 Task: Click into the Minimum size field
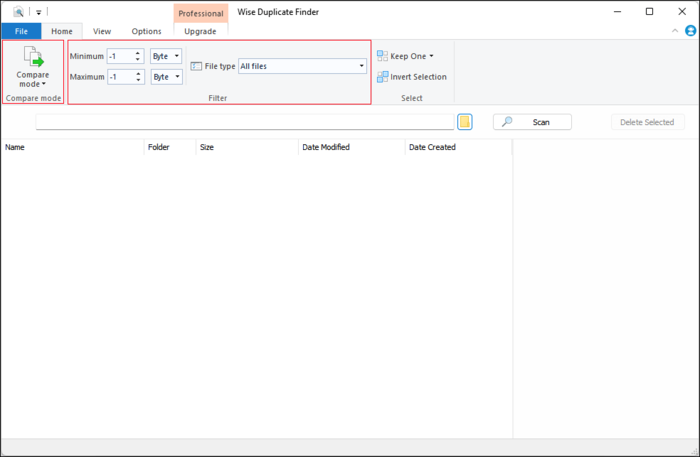(120, 56)
